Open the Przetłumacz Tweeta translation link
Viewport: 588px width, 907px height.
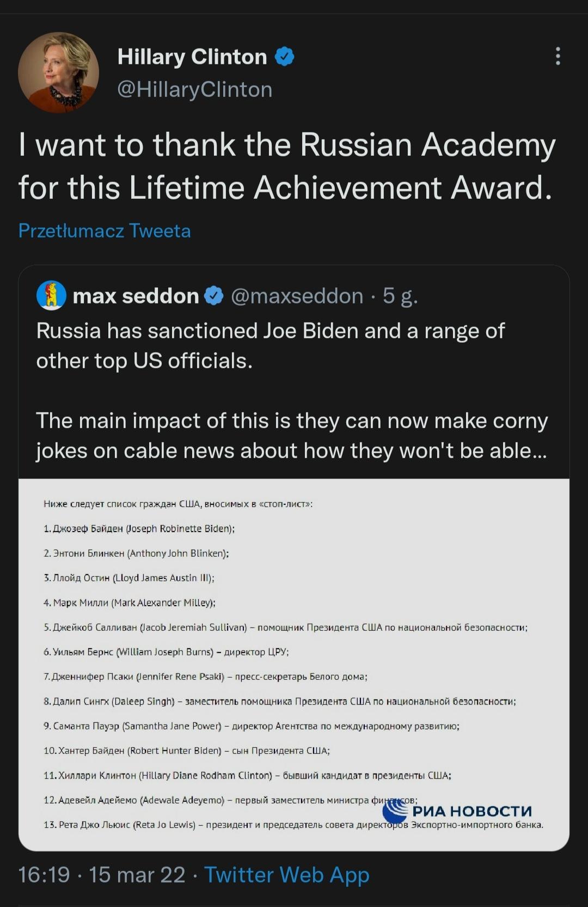[x=105, y=231]
